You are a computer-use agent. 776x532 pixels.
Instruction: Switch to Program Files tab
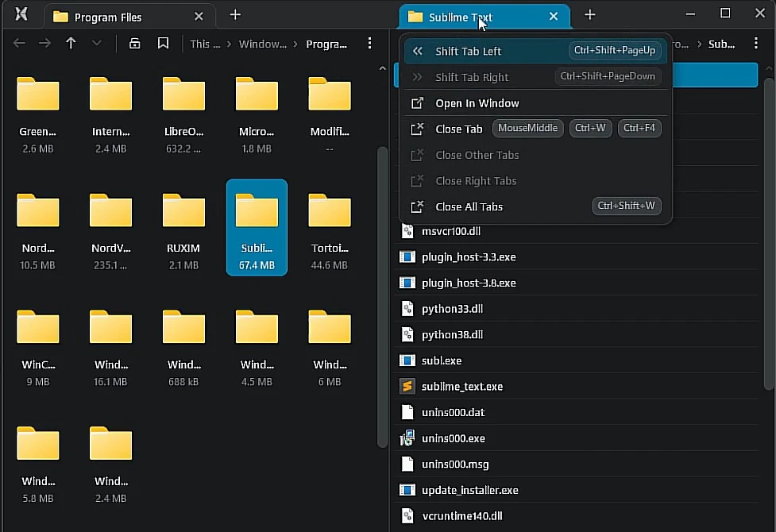(129, 17)
